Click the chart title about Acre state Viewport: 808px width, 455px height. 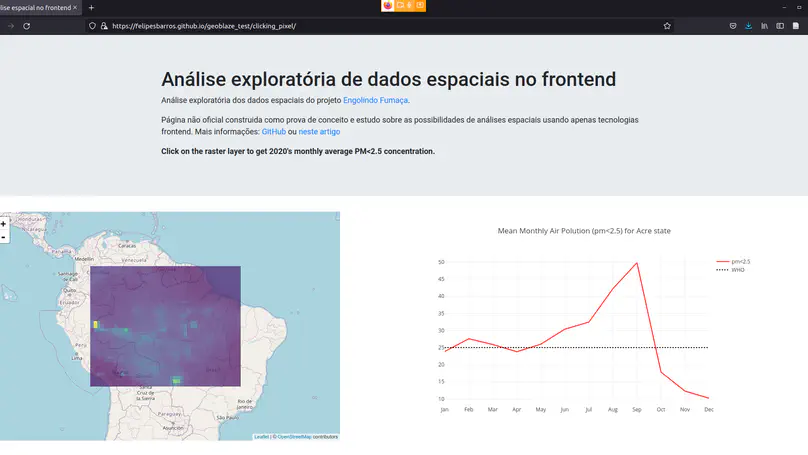point(584,231)
